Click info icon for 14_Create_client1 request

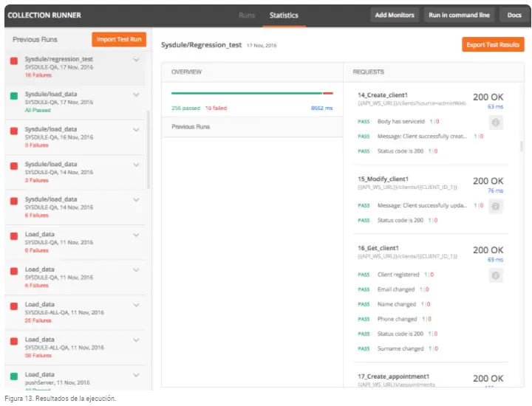pyautogui.click(x=497, y=123)
